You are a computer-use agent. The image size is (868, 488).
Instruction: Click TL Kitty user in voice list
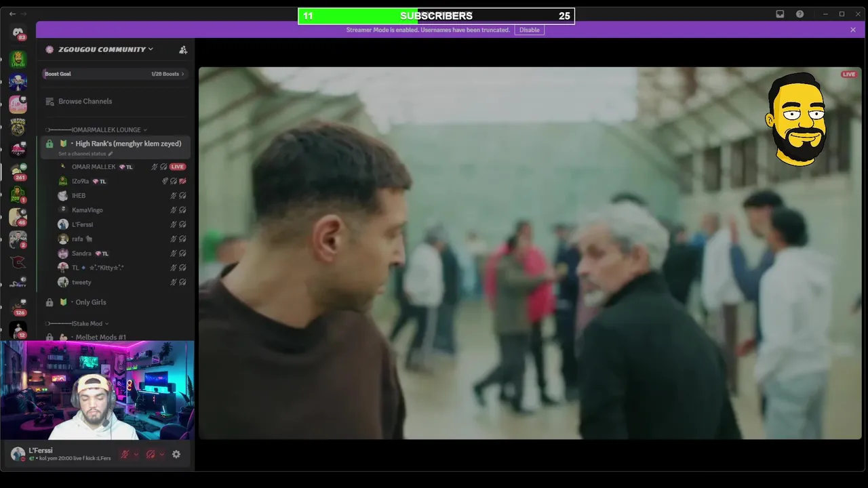pyautogui.click(x=98, y=268)
